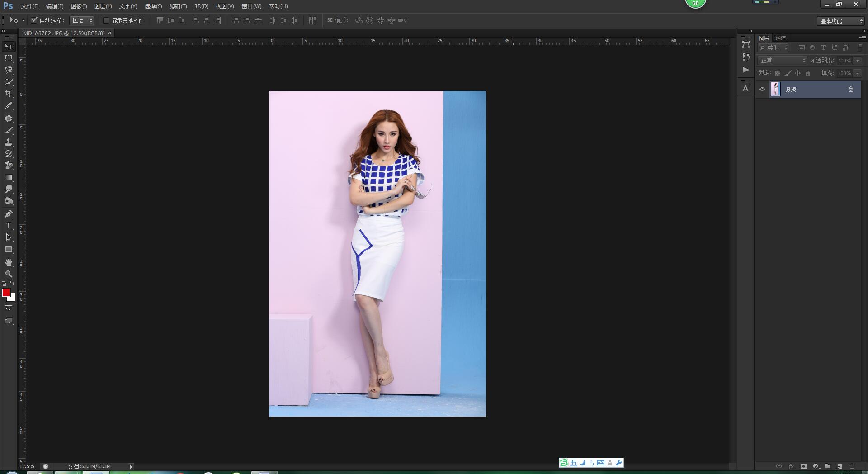Enable 显示变换控件 checkbox
868x474 pixels.
point(106,20)
